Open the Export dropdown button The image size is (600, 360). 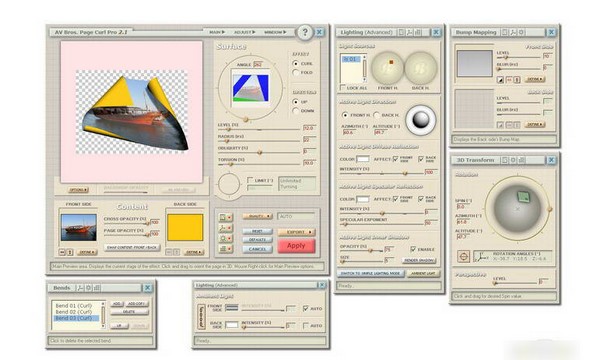click(x=296, y=232)
